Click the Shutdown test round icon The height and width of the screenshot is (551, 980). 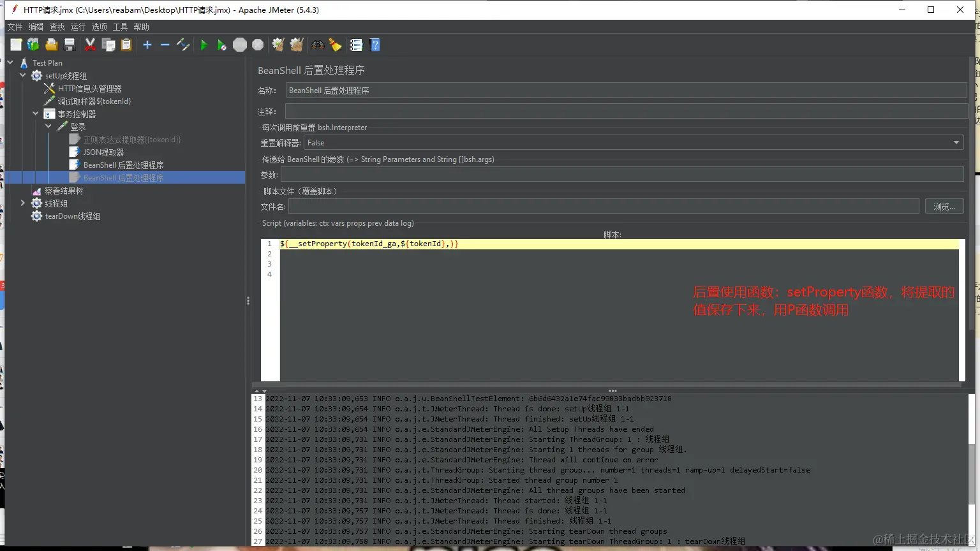(x=258, y=45)
